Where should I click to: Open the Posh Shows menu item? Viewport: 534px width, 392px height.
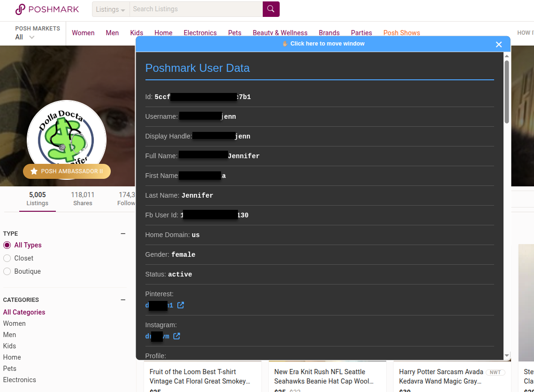tap(401, 33)
